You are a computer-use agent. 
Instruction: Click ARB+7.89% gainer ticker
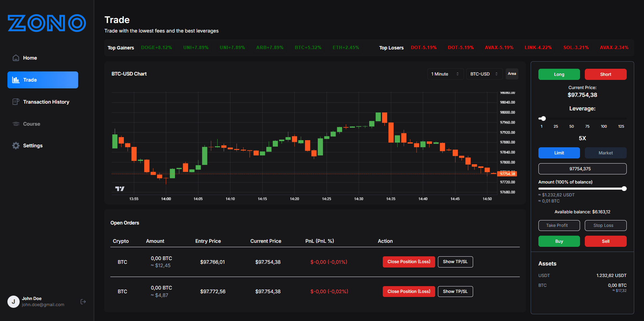[270, 48]
